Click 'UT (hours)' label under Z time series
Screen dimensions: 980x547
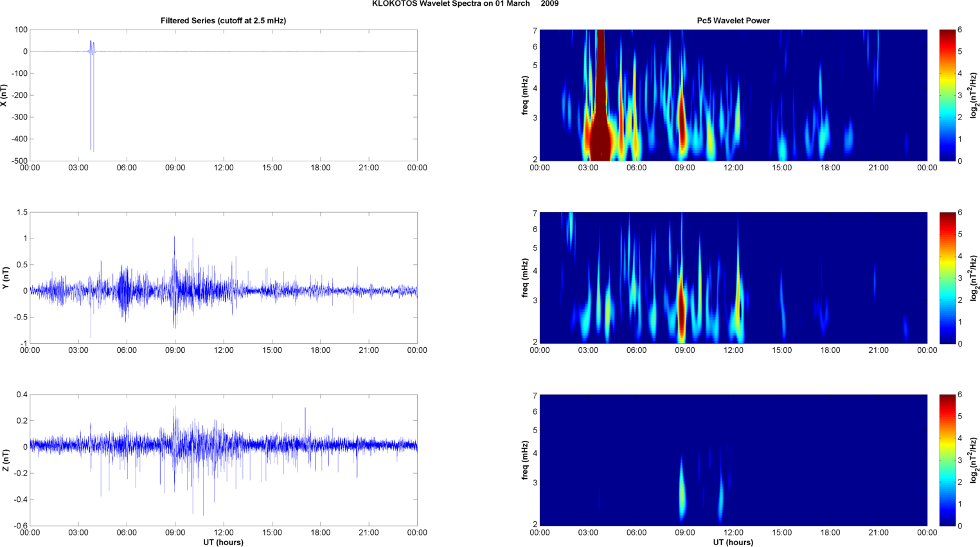point(223,543)
